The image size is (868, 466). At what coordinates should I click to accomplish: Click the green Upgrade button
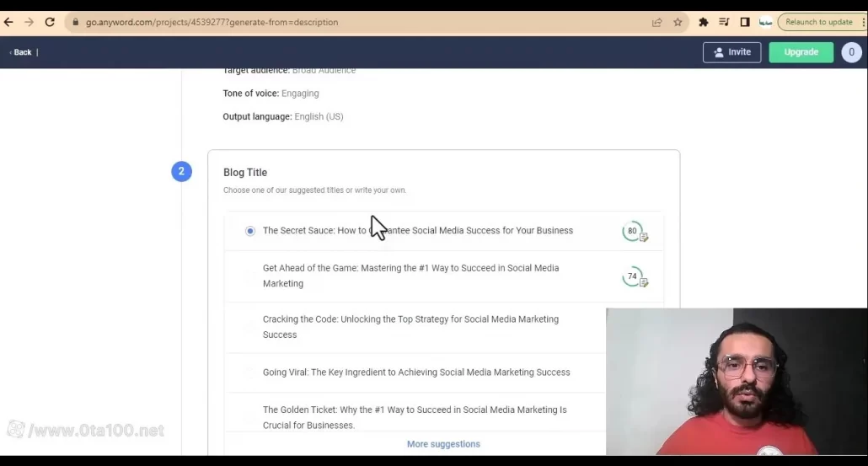coord(801,52)
